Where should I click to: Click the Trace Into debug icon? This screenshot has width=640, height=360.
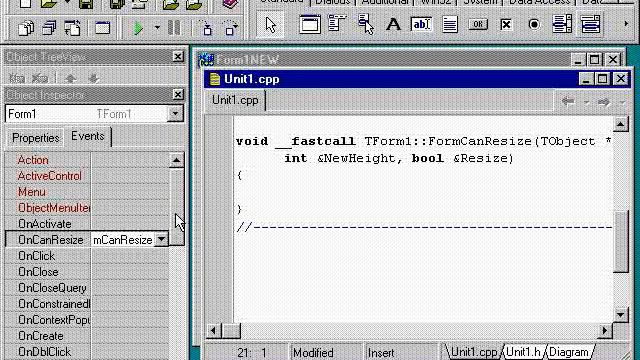click(x=207, y=28)
